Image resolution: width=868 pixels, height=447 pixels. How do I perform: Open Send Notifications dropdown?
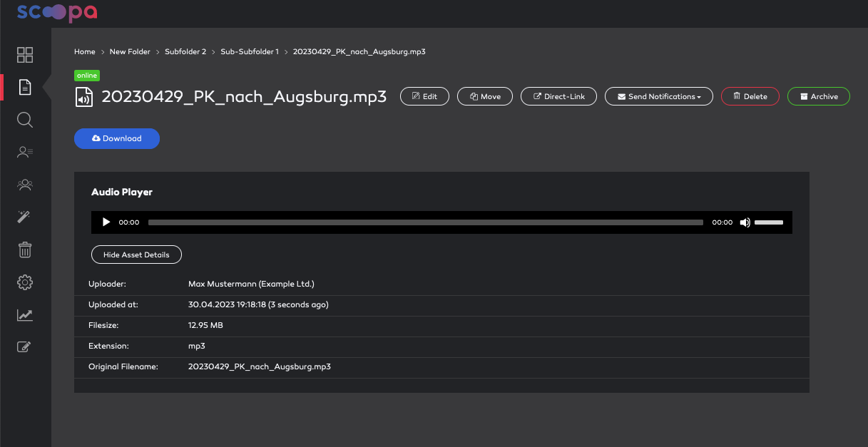point(659,96)
